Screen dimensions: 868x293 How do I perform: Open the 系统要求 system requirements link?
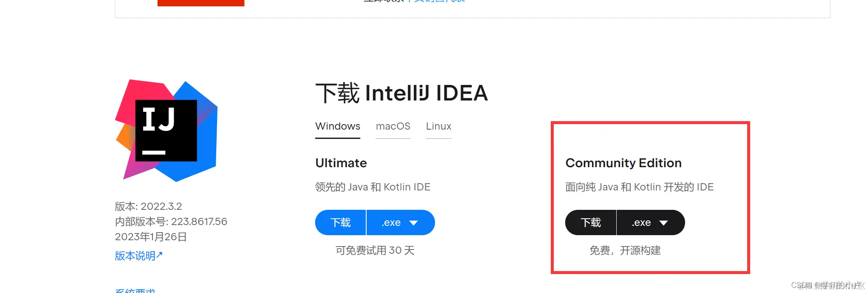pyautogui.click(x=136, y=290)
